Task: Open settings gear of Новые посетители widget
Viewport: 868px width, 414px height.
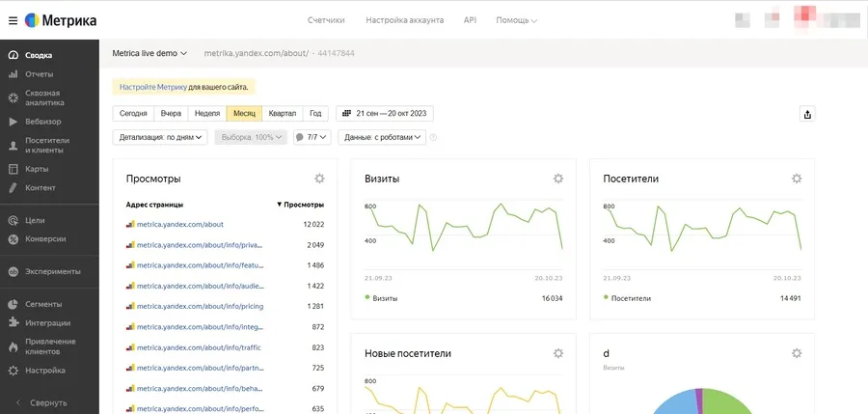Action: point(557,353)
